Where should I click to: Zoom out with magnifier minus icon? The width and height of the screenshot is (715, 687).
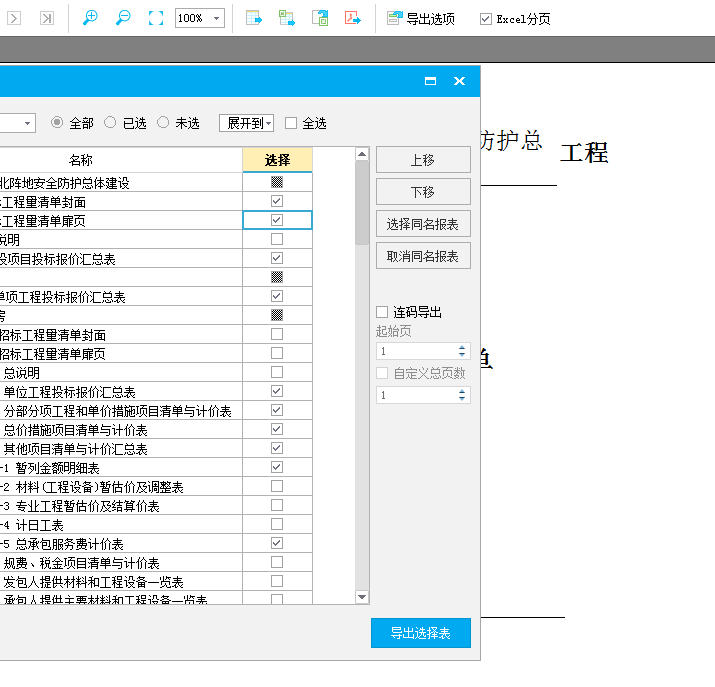[x=123, y=18]
